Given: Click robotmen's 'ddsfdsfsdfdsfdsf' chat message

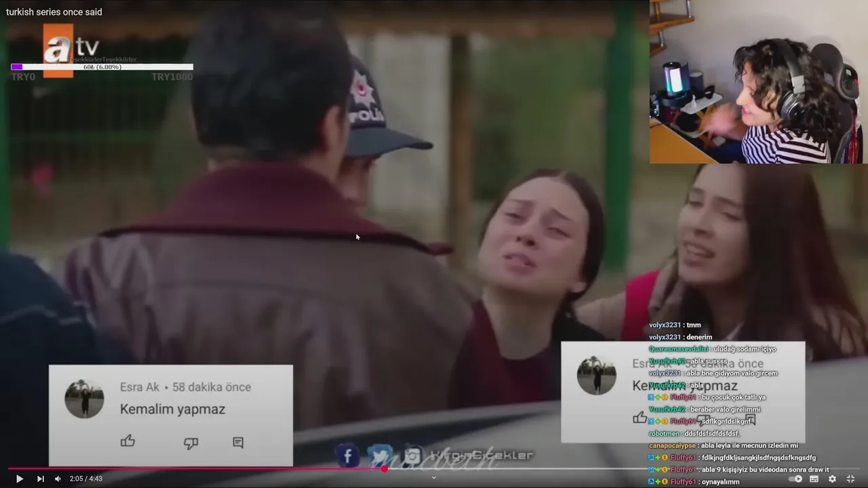Looking at the screenshot, I should tap(694, 434).
